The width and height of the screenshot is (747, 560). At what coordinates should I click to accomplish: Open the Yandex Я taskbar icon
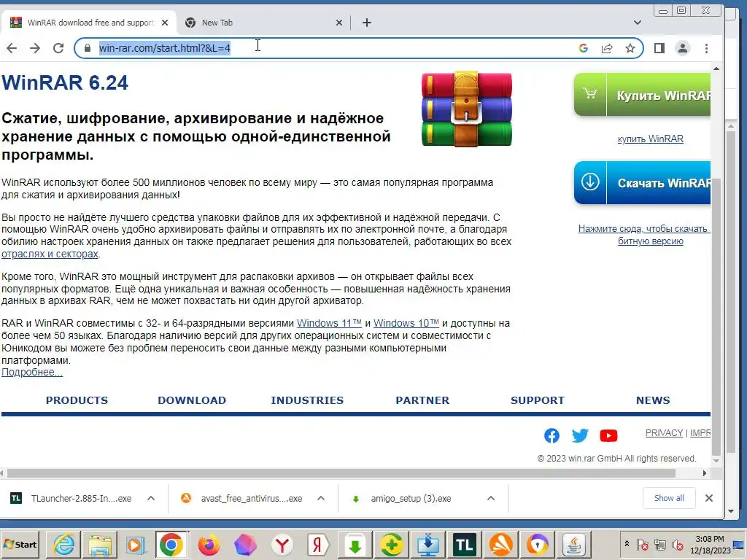coord(317,544)
